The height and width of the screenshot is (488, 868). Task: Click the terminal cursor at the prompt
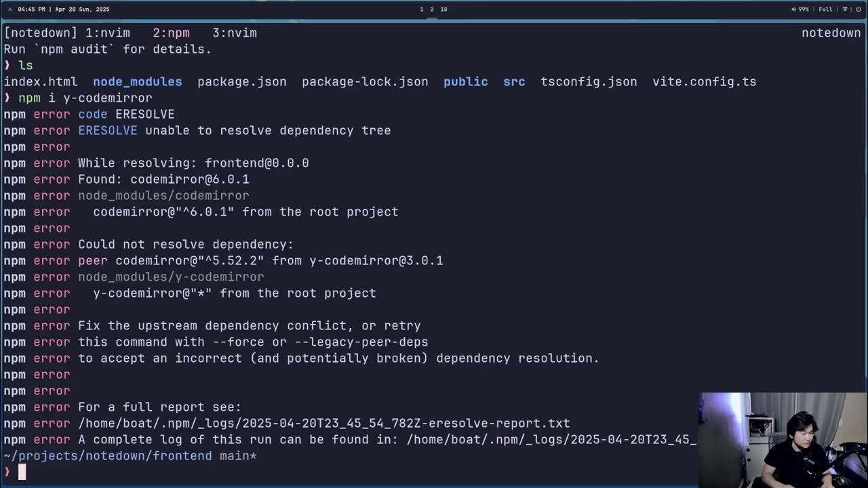(x=22, y=472)
